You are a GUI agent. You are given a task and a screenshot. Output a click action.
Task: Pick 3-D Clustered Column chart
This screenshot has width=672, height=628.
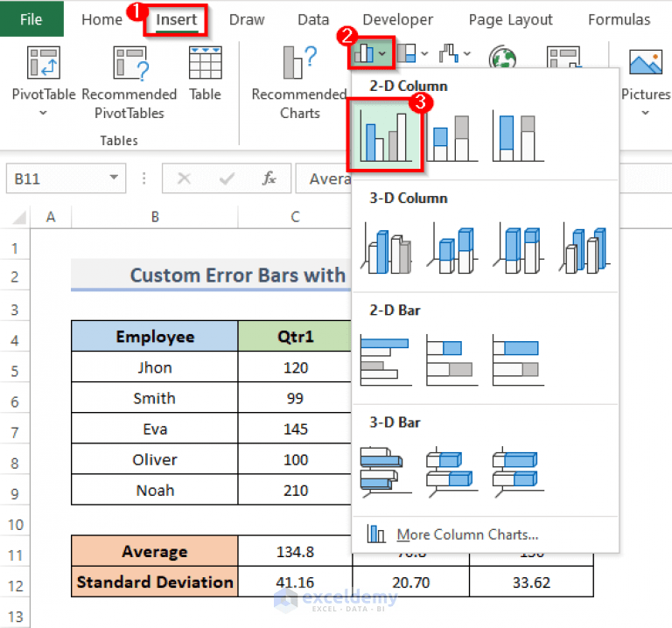(387, 248)
